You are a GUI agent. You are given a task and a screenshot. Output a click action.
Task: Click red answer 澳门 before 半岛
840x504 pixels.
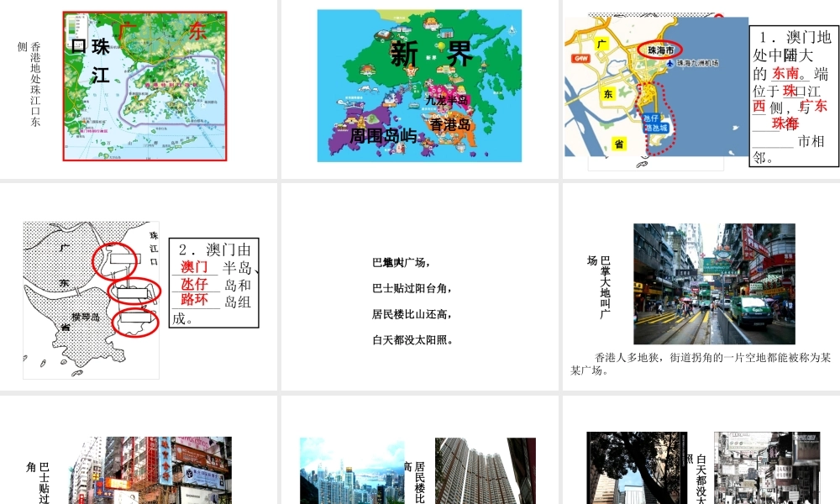(194, 267)
